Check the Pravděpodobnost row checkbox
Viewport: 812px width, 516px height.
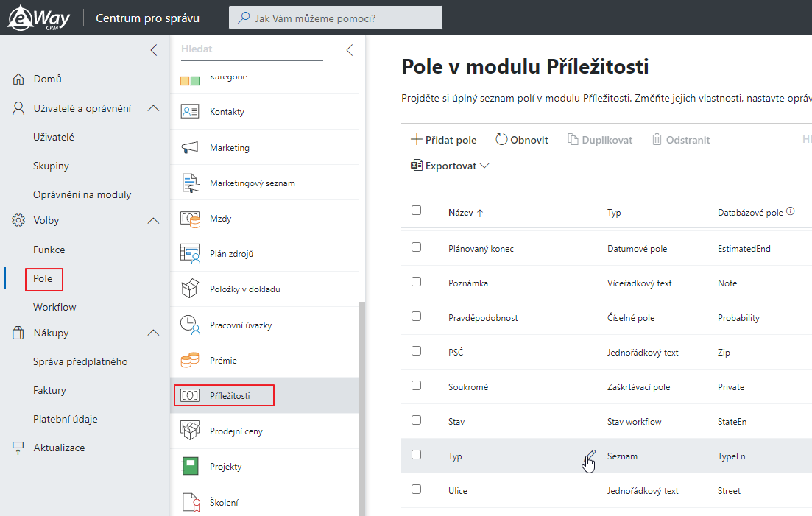[417, 317]
